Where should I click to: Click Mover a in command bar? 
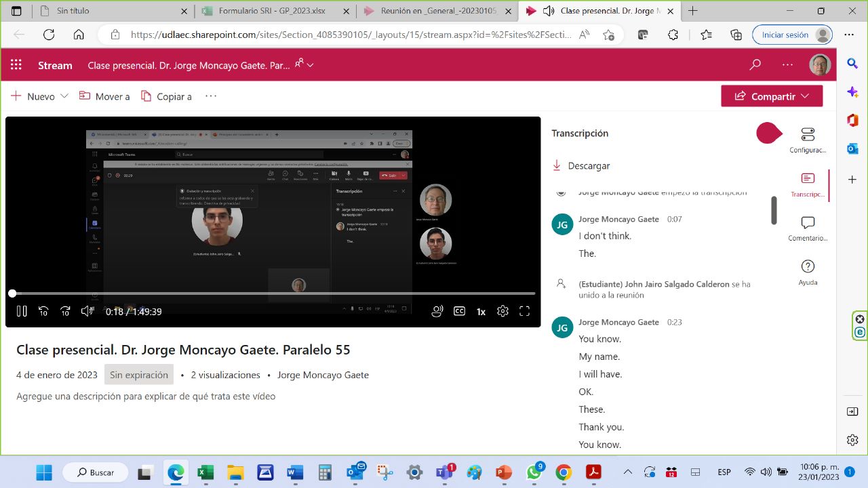coord(104,96)
